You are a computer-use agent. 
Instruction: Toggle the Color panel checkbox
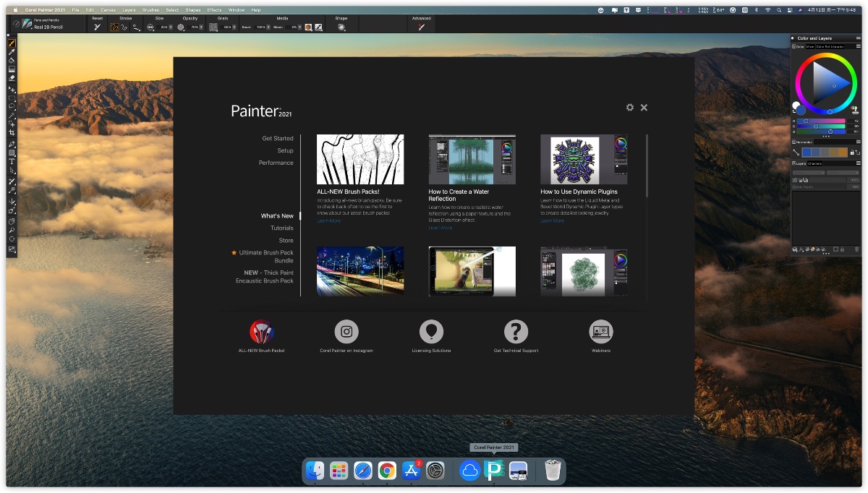[794, 46]
